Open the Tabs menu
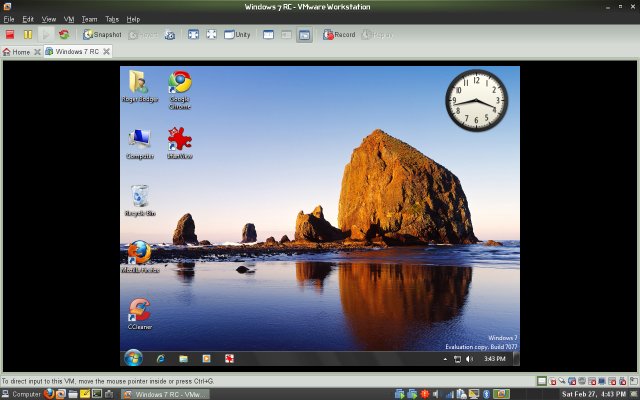 point(112,19)
